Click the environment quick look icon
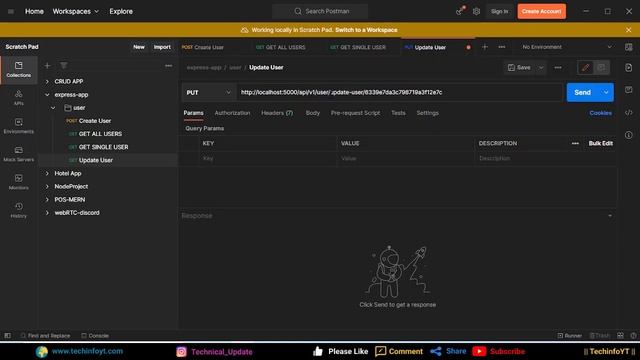Image resolution: width=640 pixels, height=360 pixels. pos(629,47)
